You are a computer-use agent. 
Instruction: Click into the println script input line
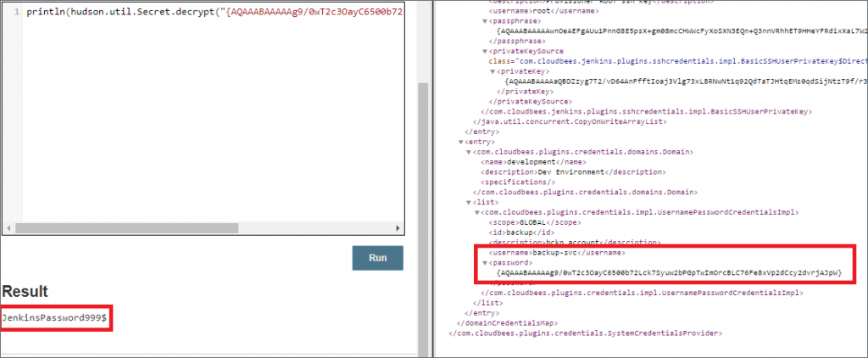(x=215, y=12)
